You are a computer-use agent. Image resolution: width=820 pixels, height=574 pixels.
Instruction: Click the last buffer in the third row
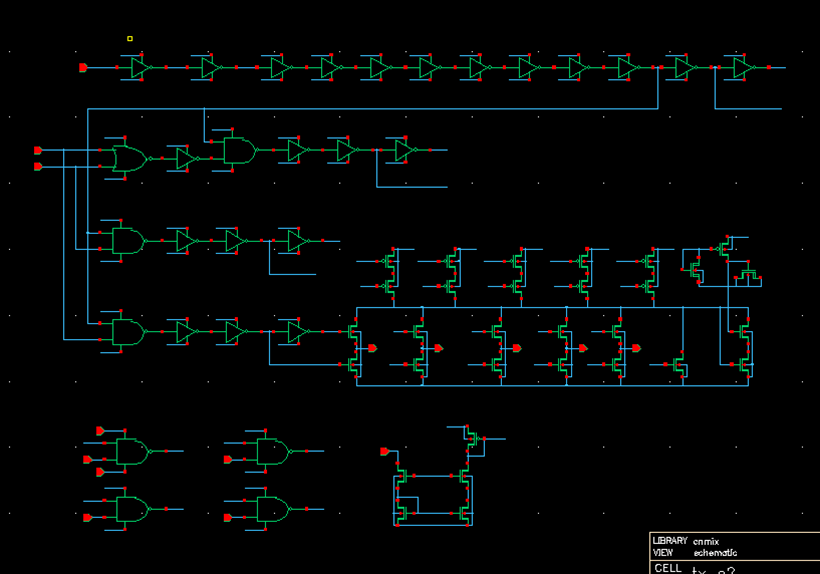coord(295,241)
